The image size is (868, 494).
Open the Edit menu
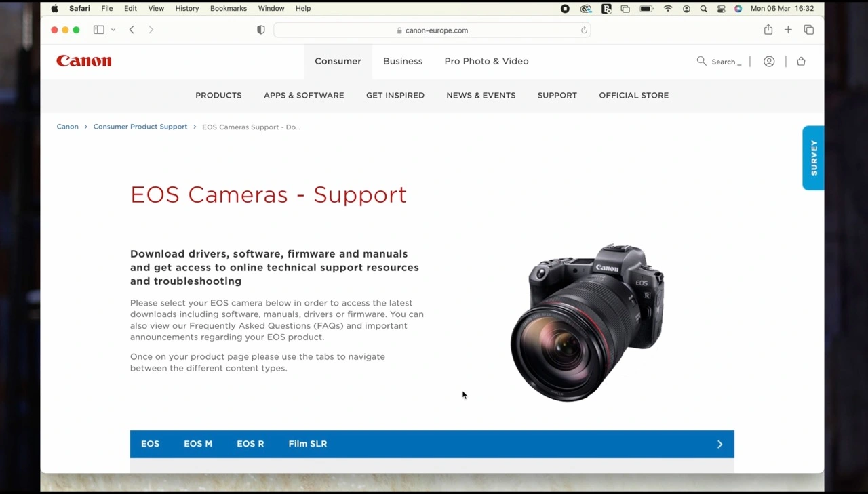130,9
